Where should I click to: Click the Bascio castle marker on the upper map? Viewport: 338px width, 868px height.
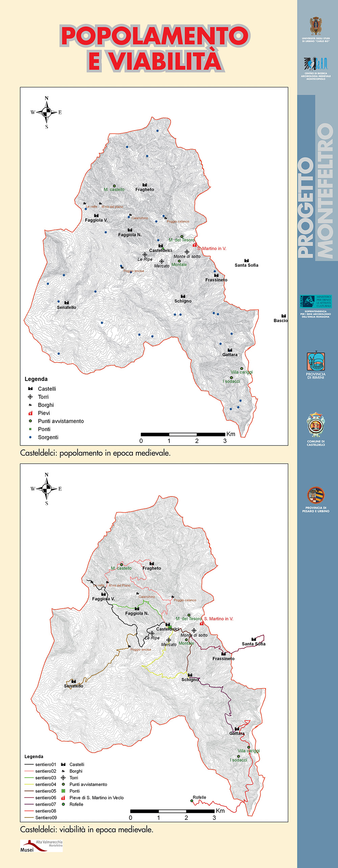pos(284,316)
